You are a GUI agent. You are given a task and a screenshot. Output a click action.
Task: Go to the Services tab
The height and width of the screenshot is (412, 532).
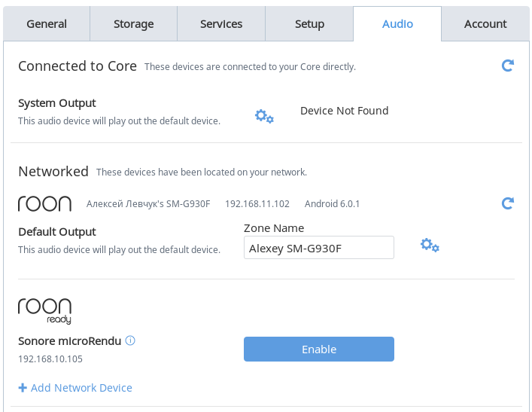click(x=221, y=24)
